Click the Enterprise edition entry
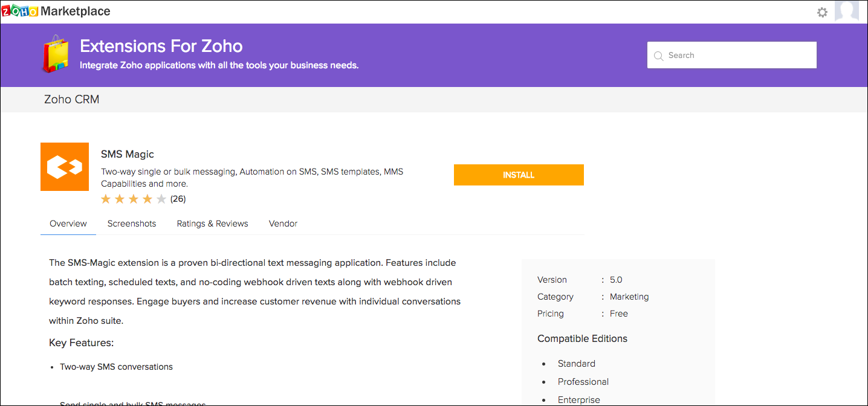 pyautogui.click(x=579, y=400)
